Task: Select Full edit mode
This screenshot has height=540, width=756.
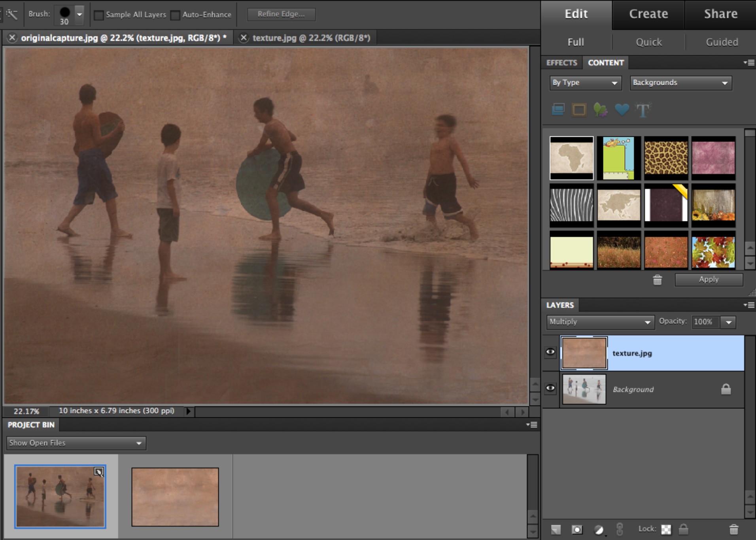Action: 576,42
